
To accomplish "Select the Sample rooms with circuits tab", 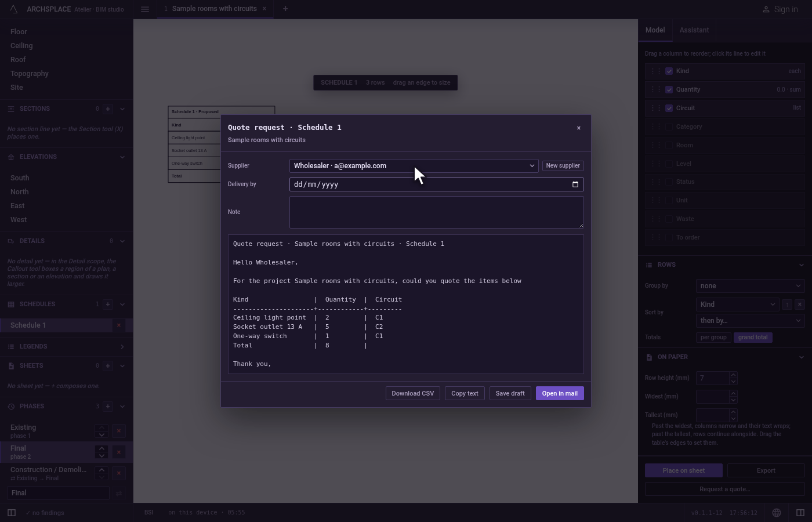I will 214,9.
